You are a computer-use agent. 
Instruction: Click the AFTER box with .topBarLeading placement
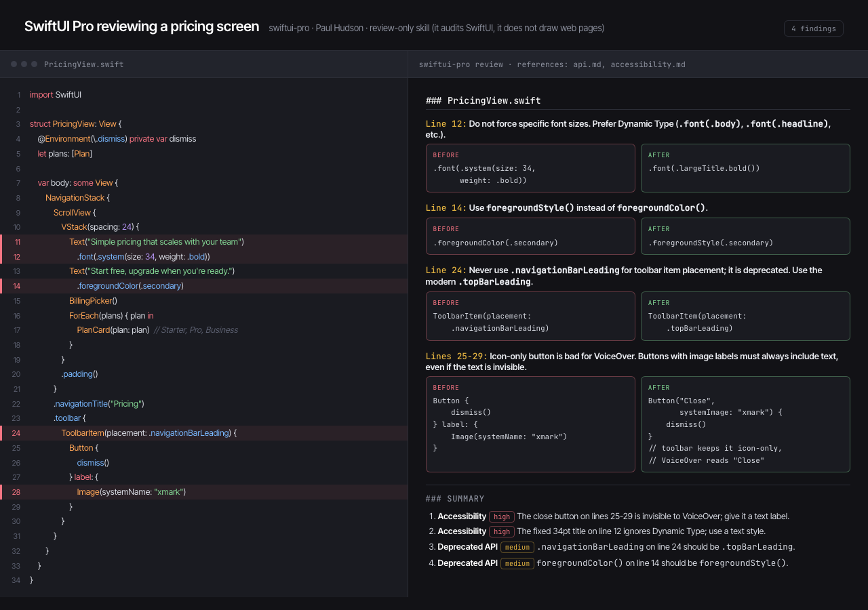tap(745, 316)
